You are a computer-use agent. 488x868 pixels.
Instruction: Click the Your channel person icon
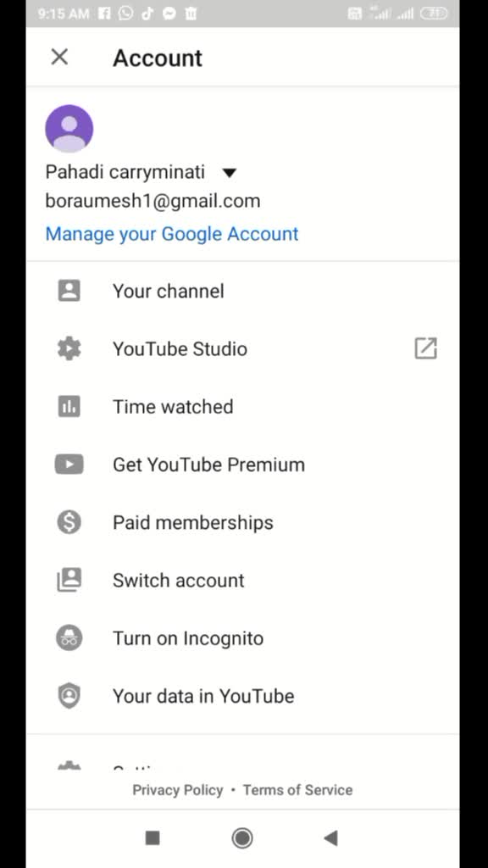pyautogui.click(x=69, y=291)
